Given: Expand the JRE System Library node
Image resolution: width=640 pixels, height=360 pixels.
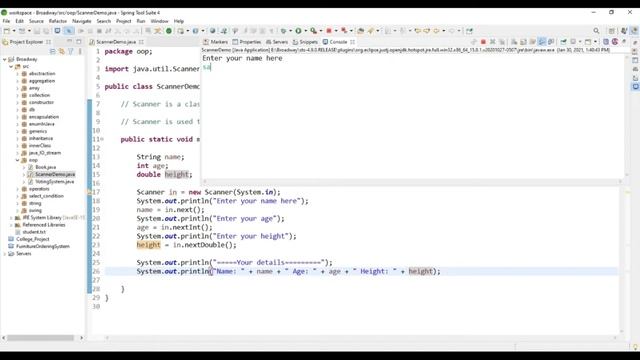Looking at the screenshot, I should tap(11, 218).
